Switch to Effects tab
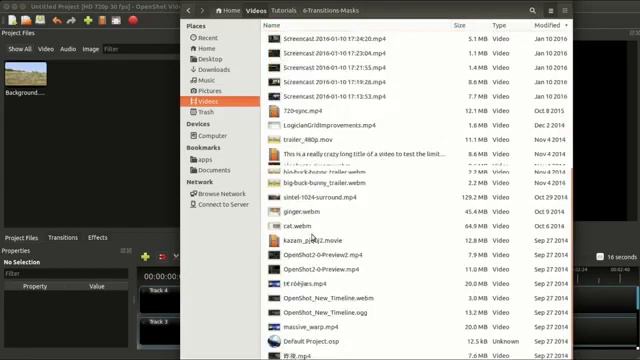Image resolution: width=640 pixels, height=360 pixels. pyautogui.click(x=98, y=238)
